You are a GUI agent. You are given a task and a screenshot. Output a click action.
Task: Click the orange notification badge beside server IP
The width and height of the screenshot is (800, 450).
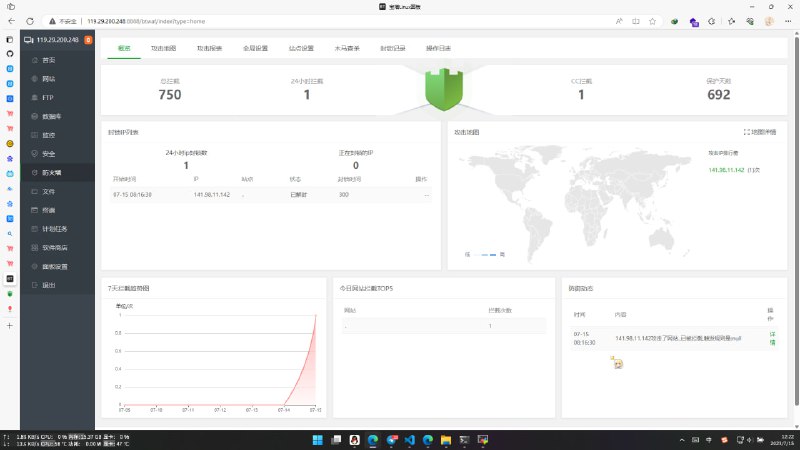(x=89, y=40)
